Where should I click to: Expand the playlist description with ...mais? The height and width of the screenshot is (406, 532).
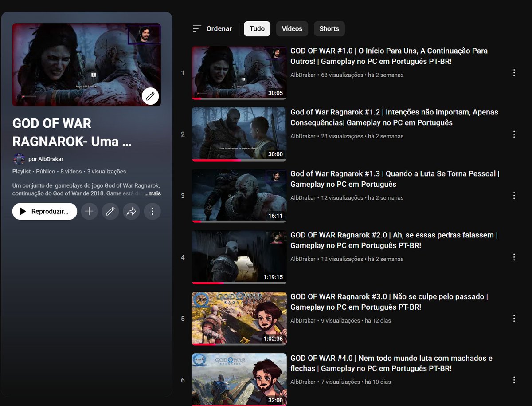coord(153,193)
